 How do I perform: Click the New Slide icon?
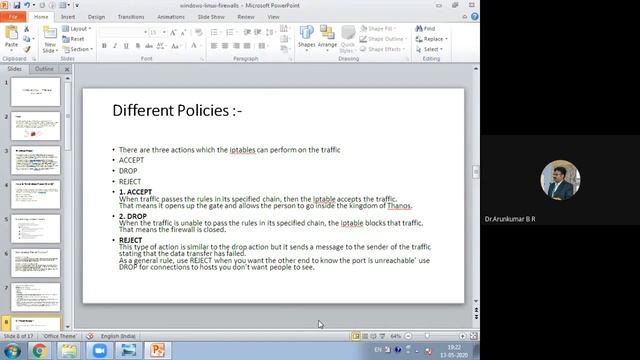(x=50, y=33)
